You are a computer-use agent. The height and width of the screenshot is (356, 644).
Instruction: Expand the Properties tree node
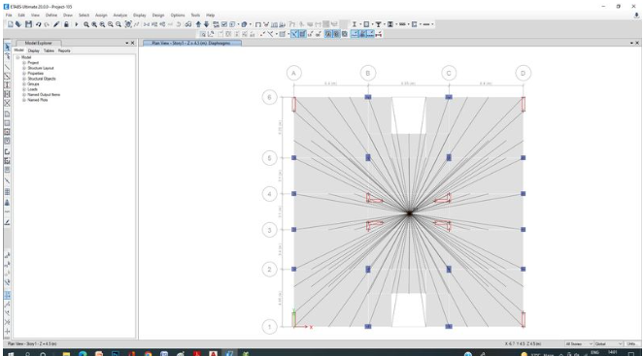click(x=24, y=74)
